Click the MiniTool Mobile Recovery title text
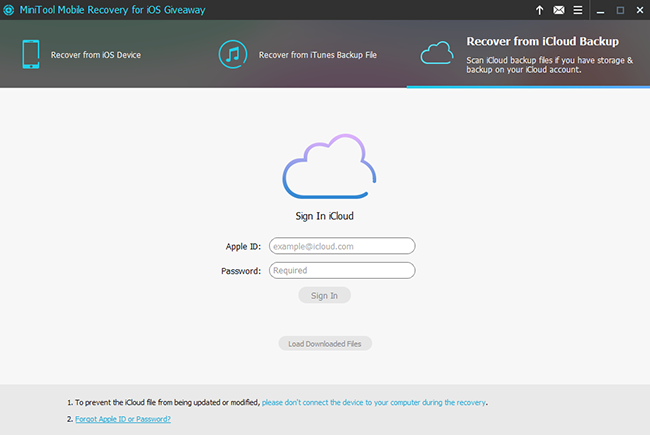 tap(112, 10)
